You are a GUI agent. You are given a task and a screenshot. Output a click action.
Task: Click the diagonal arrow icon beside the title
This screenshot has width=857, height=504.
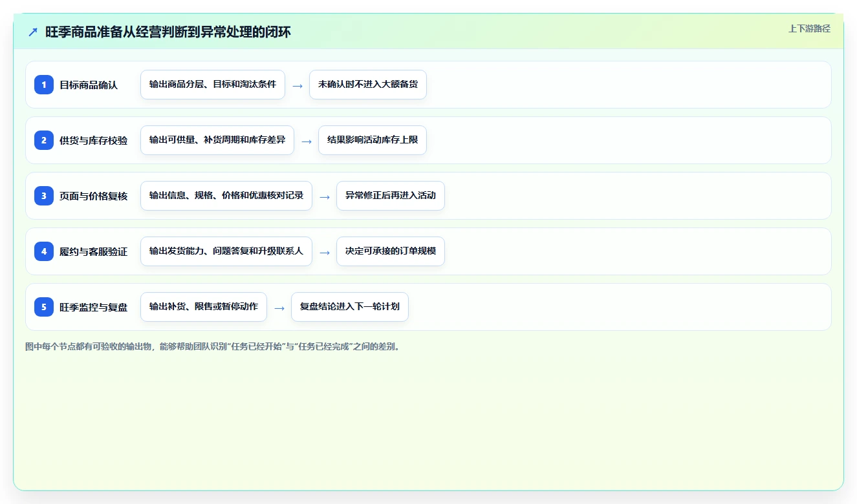33,32
